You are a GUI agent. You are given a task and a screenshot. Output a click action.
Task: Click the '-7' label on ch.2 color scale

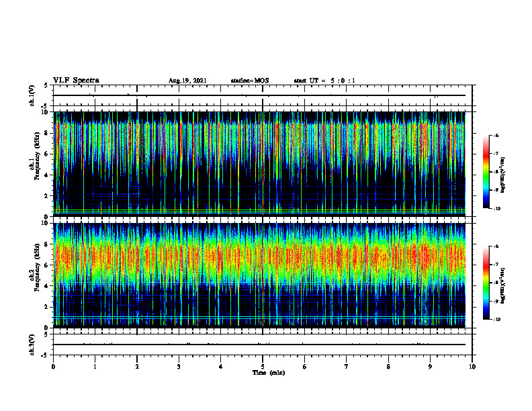(x=496, y=264)
